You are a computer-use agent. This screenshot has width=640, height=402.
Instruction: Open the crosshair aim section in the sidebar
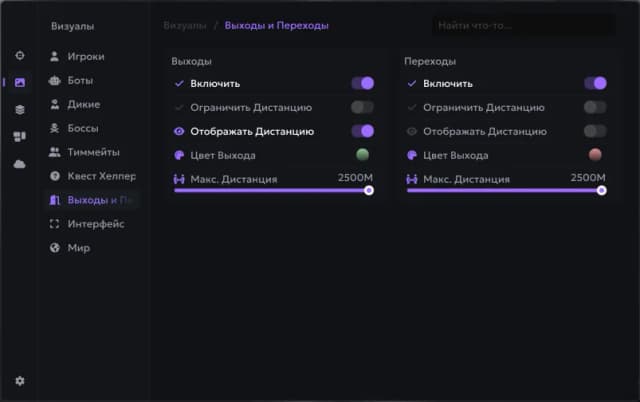pyautogui.click(x=20, y=56)
